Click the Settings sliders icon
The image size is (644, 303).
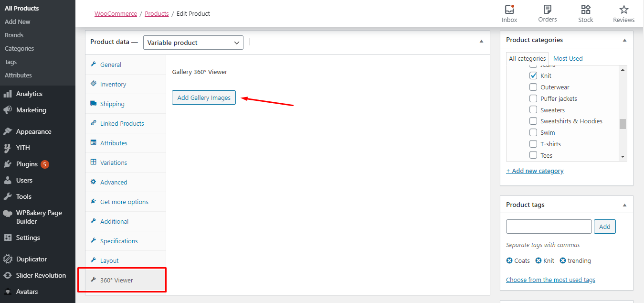[8, 238]
